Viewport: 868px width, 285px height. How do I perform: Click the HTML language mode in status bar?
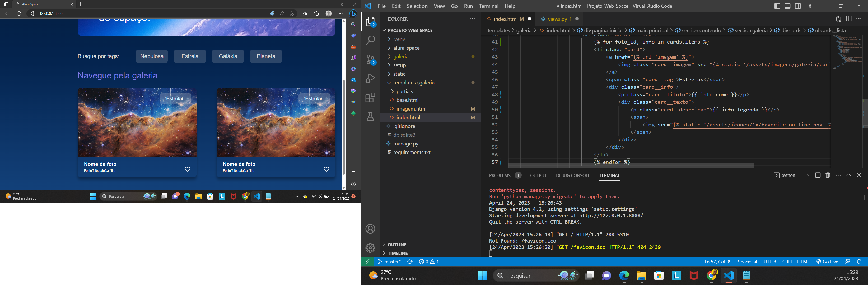[x=803, y=262]
